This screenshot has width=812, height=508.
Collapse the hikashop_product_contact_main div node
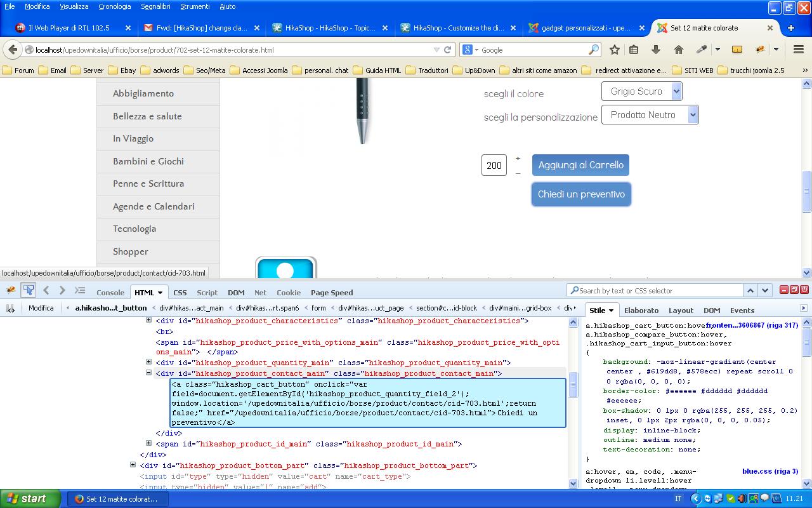(x=149, y=373)
